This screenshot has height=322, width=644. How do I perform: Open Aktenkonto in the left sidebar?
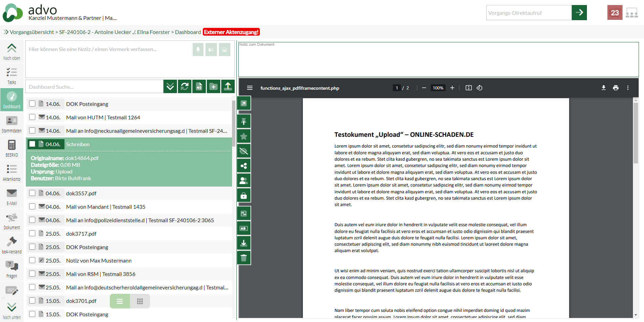pos(12,172)
